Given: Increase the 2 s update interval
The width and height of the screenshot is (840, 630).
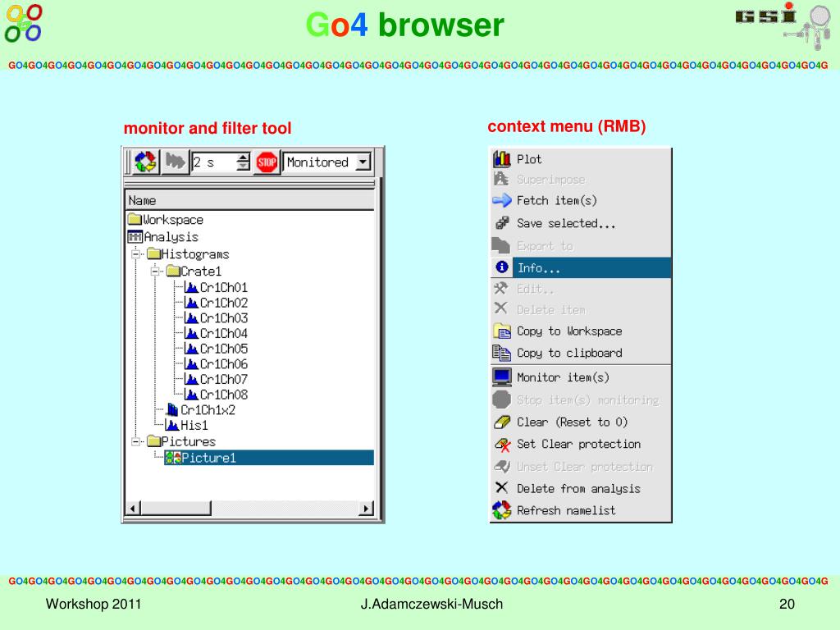Looking at the screenshot, I should 243,157.
